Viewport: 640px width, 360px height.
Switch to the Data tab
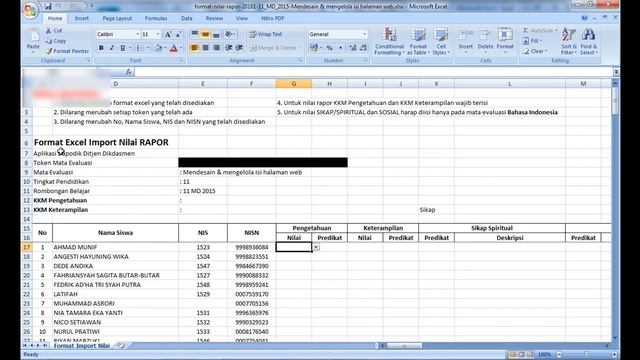point(187,18)
